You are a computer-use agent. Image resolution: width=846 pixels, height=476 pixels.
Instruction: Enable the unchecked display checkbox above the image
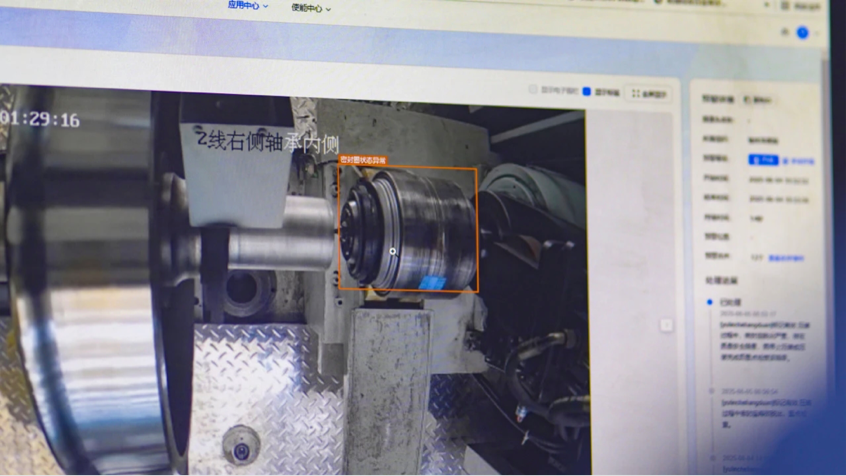[x=533, y=90]
